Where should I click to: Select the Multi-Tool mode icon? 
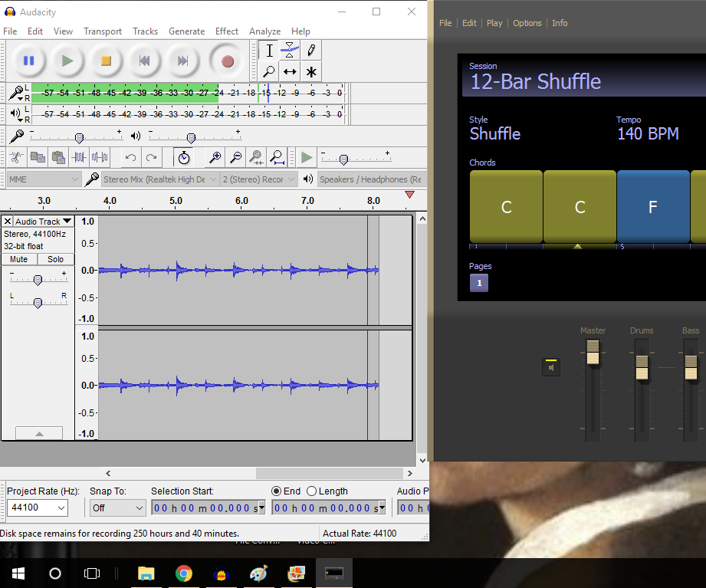coord(310,71)
